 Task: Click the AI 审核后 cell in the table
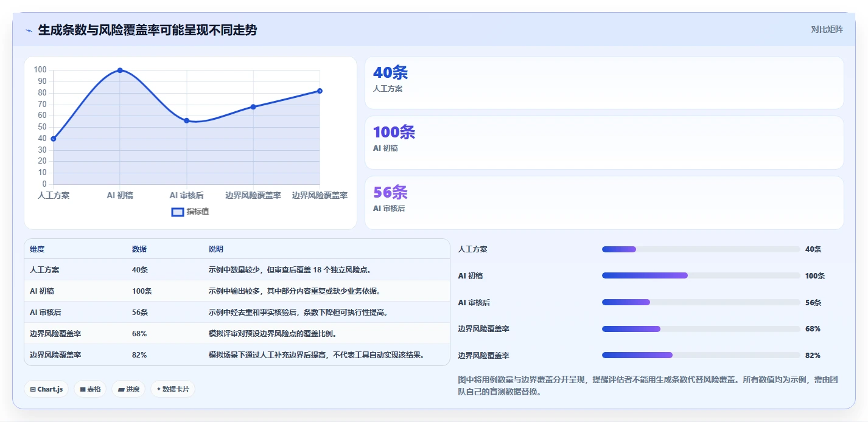pyautogui.click(x=46, y=313)
